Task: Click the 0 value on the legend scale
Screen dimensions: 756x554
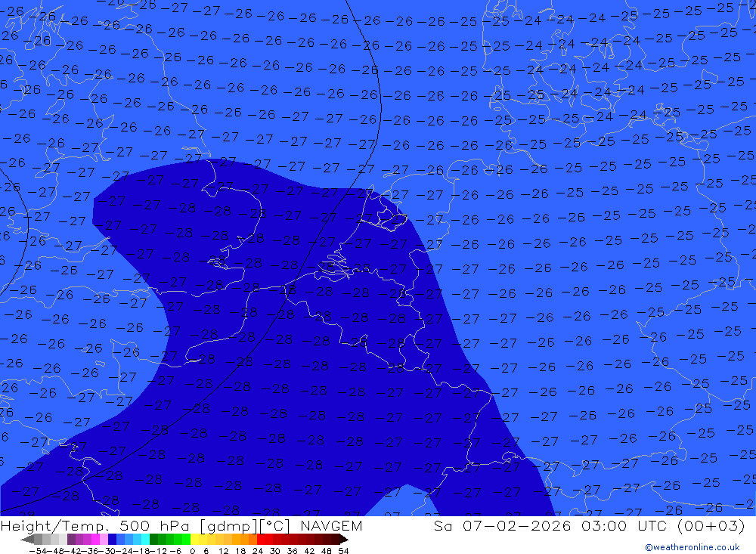Action: tap(192, 551)
